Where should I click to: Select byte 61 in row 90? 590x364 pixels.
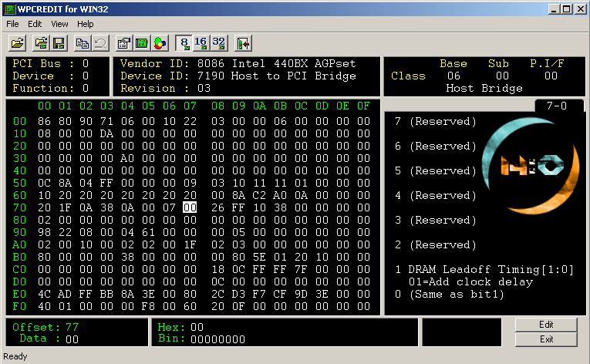coord(148,232)
